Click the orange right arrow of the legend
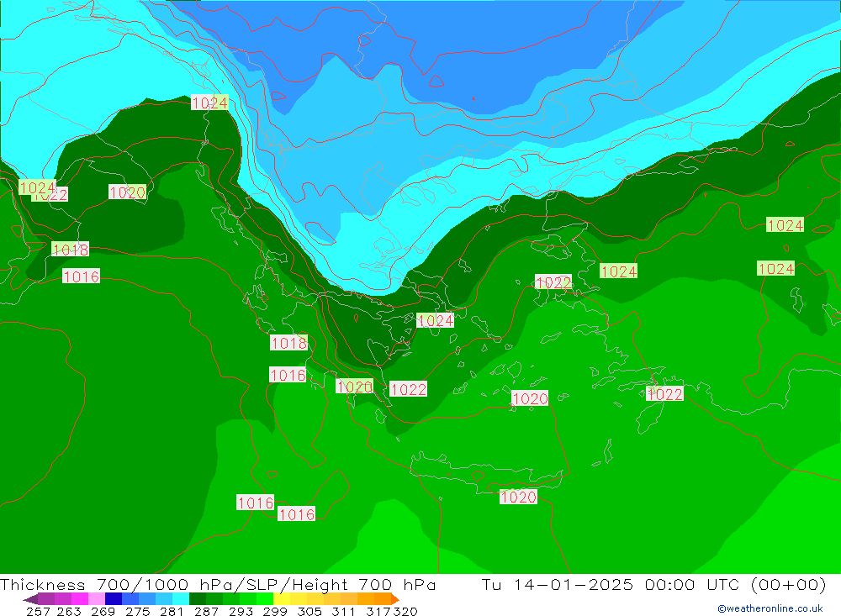 [394, 599]
